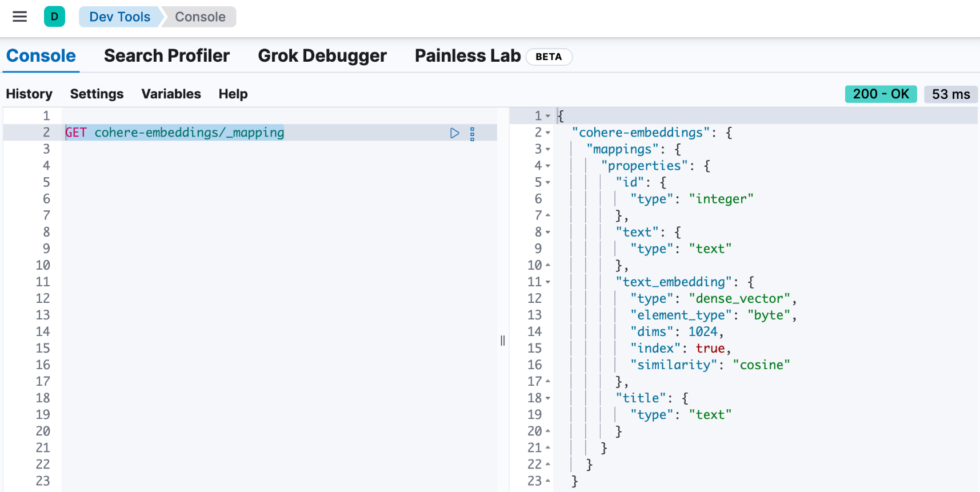Viewport: 980px width, 492px height.
Task: Click the panel resize divider handle
Action: (503, 341)
